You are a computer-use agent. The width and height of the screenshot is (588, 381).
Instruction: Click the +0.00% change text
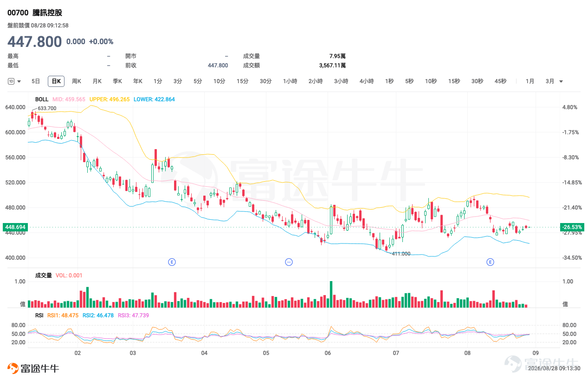[x=101, y=41]
